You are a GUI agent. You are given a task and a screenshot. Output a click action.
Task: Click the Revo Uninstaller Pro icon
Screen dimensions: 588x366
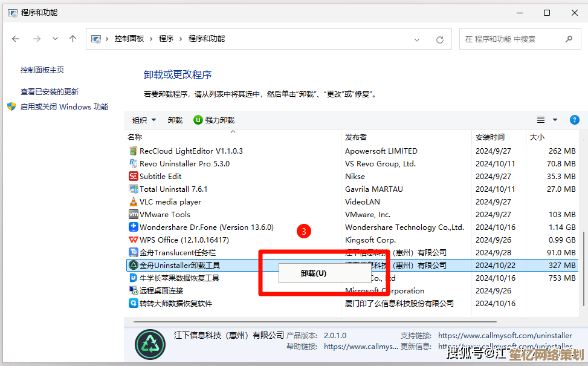133,164
